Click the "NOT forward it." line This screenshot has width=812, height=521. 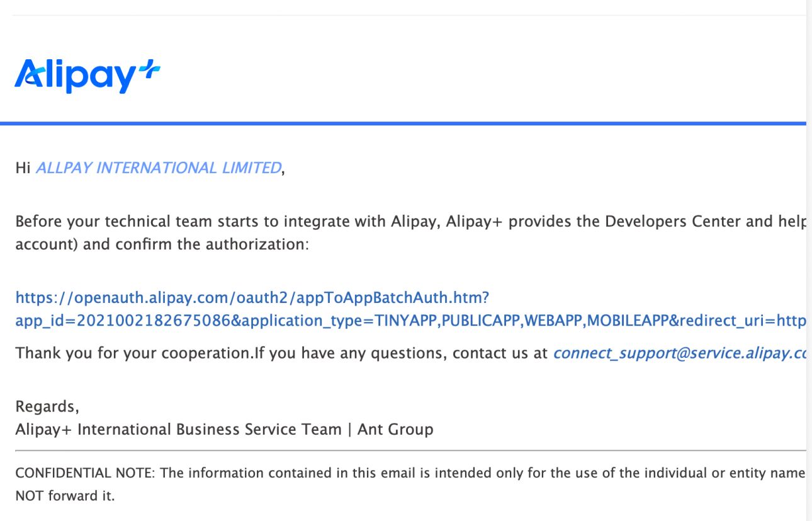pyautogui.click(x=65, y=496)
